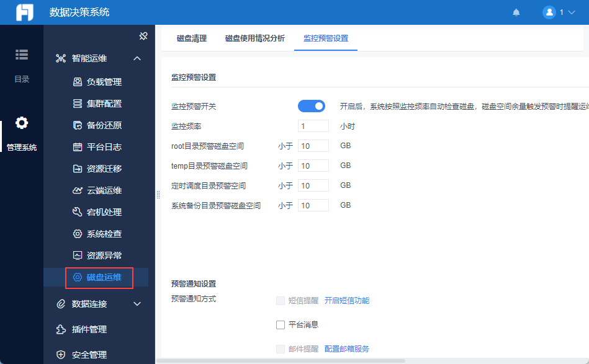Unpin the sidebar with the pin icon

143,36
